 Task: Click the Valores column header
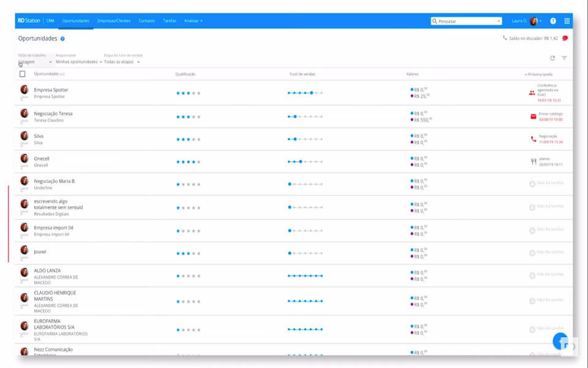click(x=412, y=74)
